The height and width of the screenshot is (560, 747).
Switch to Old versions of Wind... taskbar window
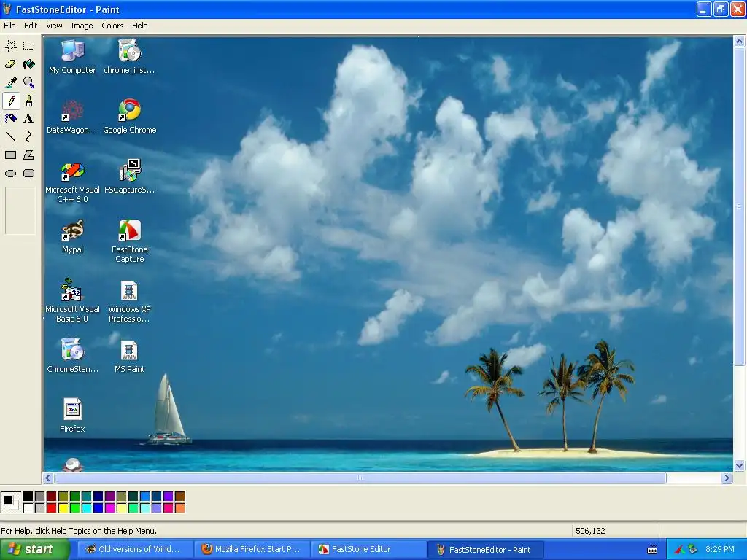click(135, 549)
